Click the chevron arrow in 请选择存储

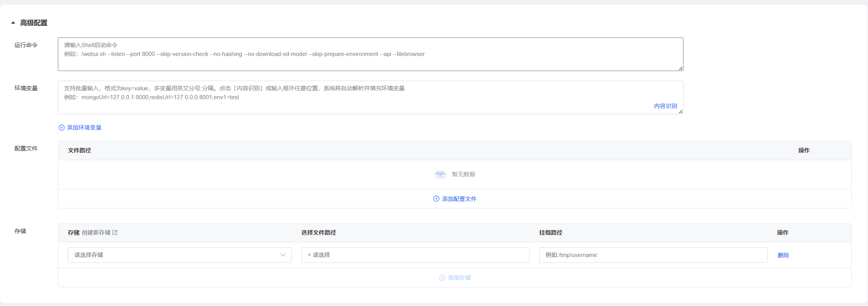[283, 255]
